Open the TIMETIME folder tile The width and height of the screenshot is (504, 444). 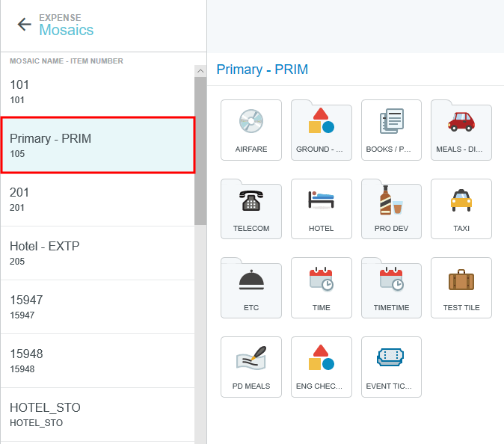[391, 288]
